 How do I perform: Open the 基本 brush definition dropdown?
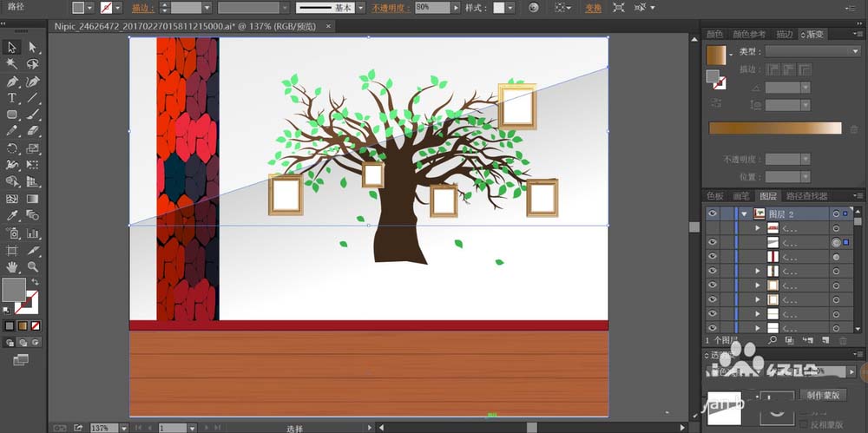[x=360, y=8]
